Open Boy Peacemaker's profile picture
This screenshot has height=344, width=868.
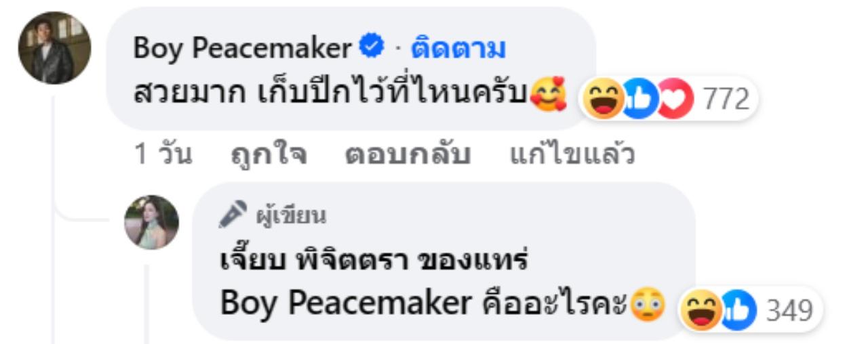coord(54,47)
